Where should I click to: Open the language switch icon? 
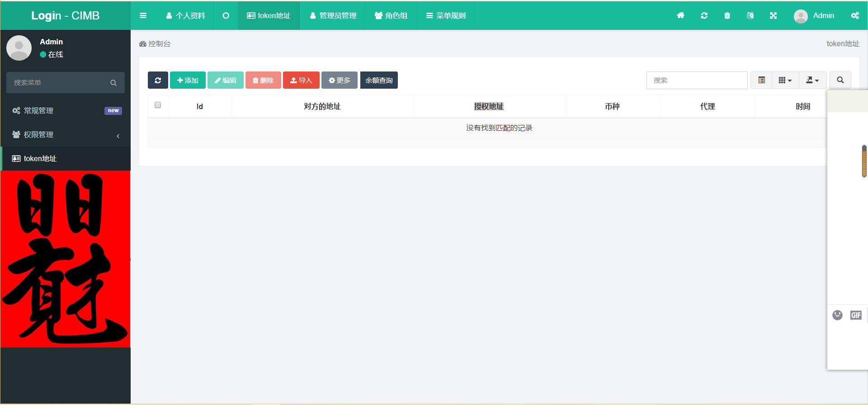pos(750,15)
